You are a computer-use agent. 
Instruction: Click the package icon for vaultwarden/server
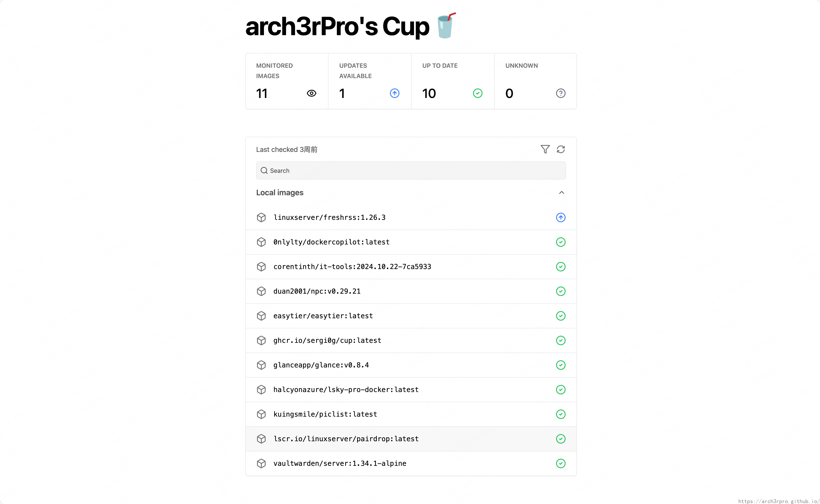click(261, 463)
